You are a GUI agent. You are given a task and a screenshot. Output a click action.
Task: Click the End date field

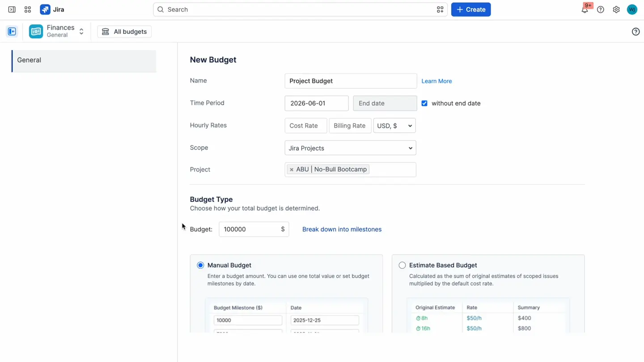[385, 103]
